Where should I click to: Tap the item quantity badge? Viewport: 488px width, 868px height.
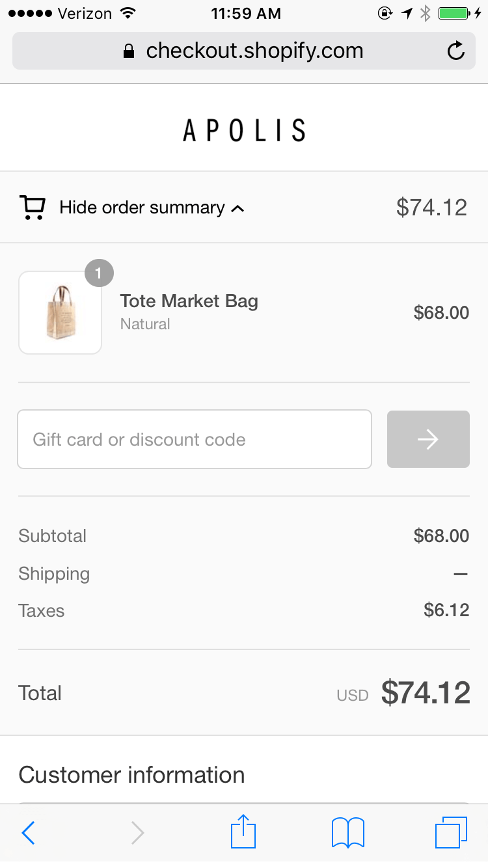tap(99, 274)
